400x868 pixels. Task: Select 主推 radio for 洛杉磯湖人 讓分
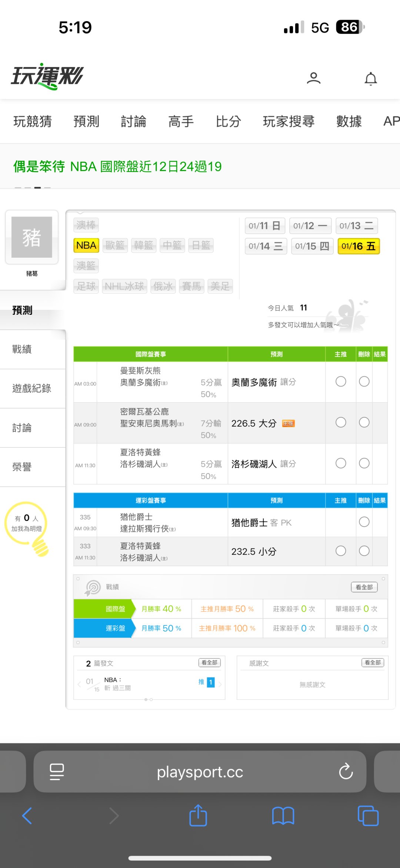pos(341,463)
